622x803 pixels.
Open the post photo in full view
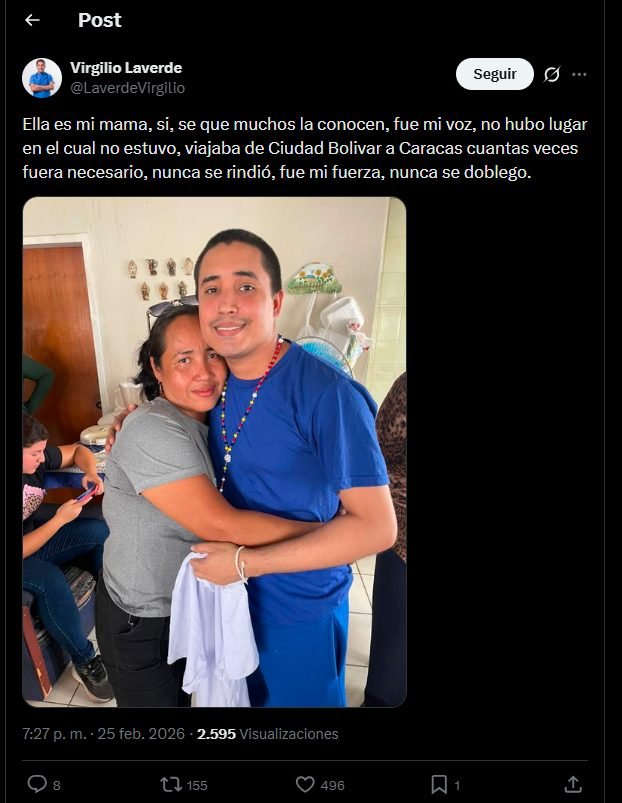click(x=215, y=452)
